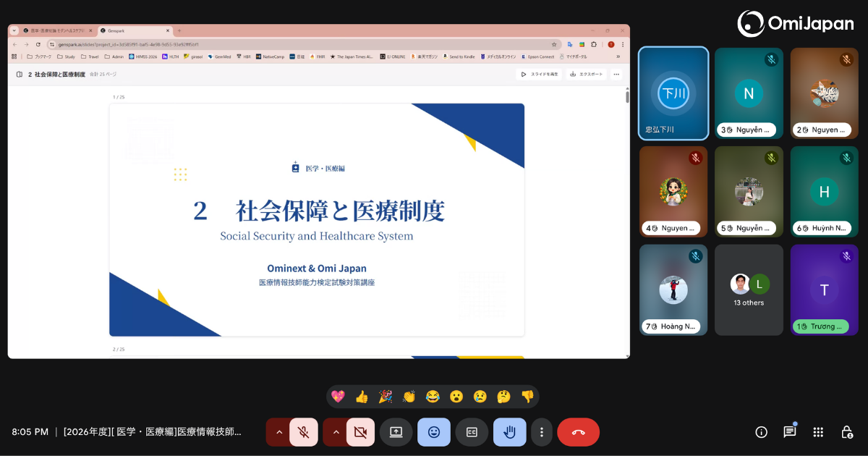
Task: Open the Chrome tab search dropdown
Action: coord(14,30)
